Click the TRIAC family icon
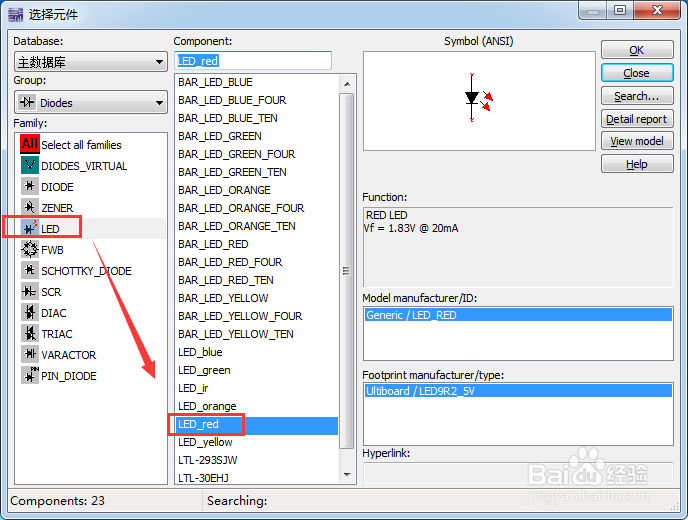Viewport: 688px width, 520px height. (x=30, y=334)
